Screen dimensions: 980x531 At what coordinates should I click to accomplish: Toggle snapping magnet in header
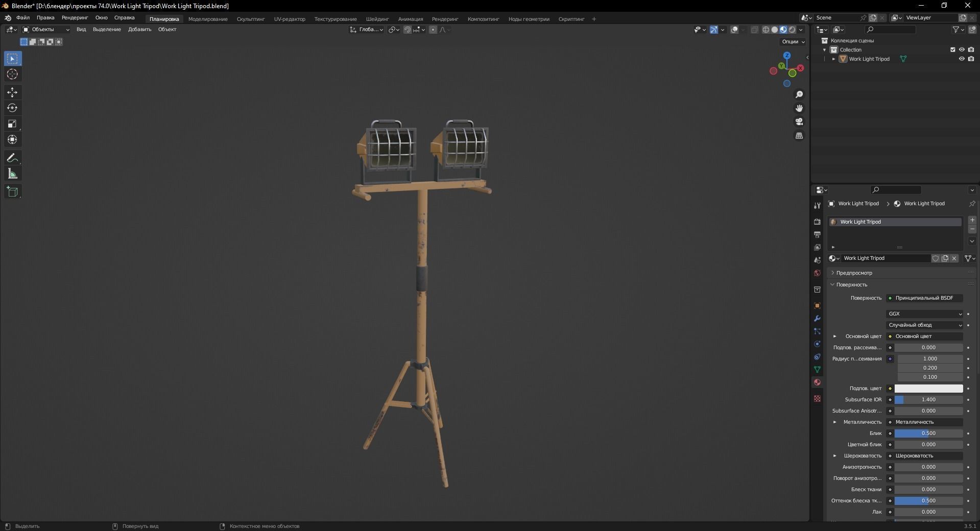click(x=408, y=30)
